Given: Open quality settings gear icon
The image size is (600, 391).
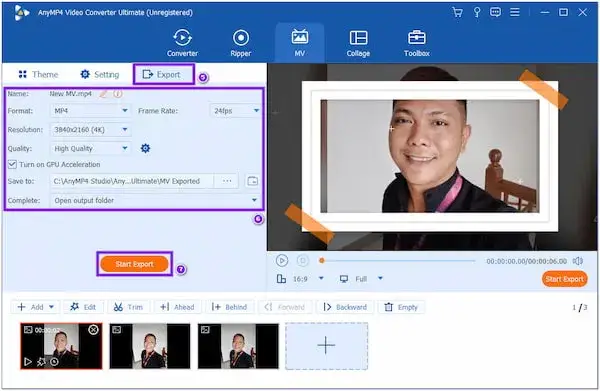Looking at the screenshot, I should [145, 148].
